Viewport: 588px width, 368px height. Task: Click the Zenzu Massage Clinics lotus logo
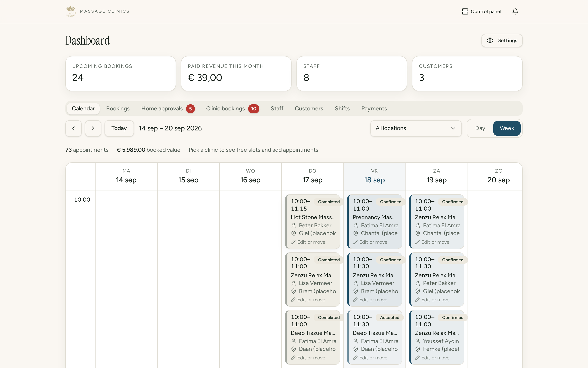tap(71, 11)
